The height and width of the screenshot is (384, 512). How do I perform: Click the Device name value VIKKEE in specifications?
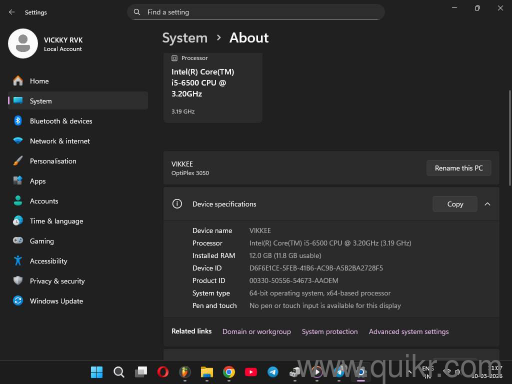260,231
